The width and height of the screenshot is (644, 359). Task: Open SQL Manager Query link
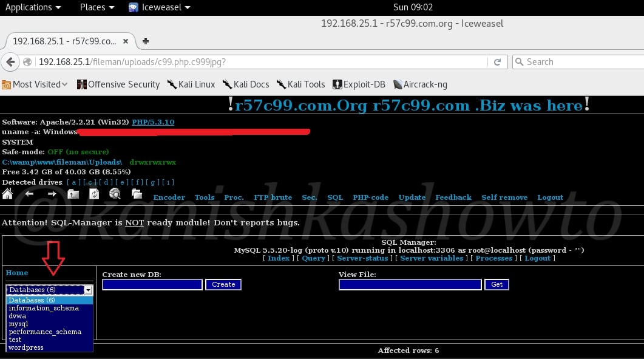pos(313,258)
